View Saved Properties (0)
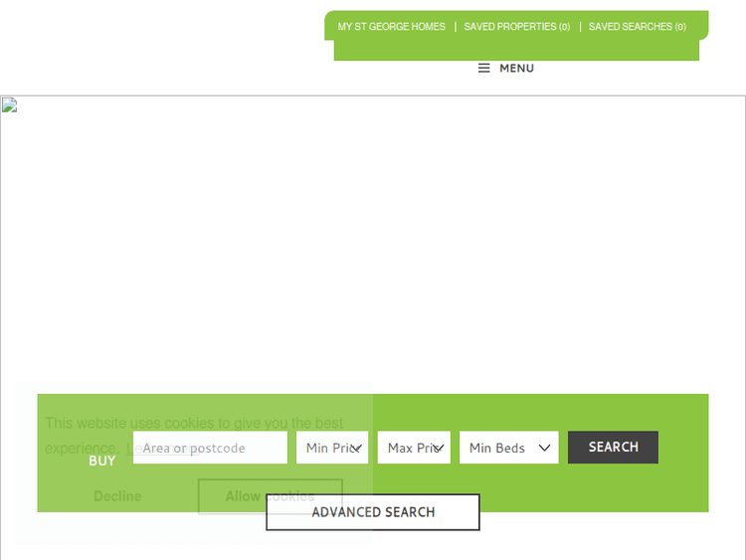The width and height of the screenshot is (746, 560). [x=516, y=27]
